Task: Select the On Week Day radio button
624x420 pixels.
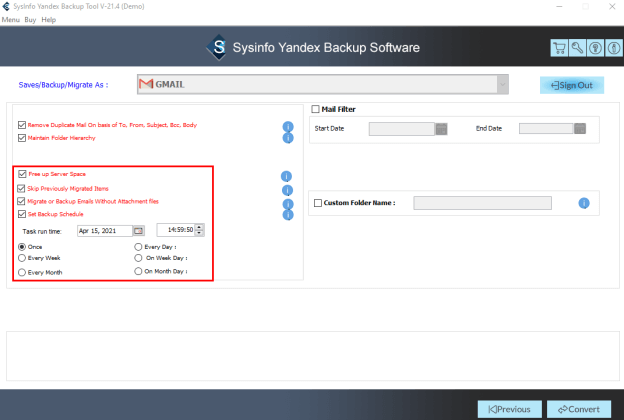Action: [138, 258]
